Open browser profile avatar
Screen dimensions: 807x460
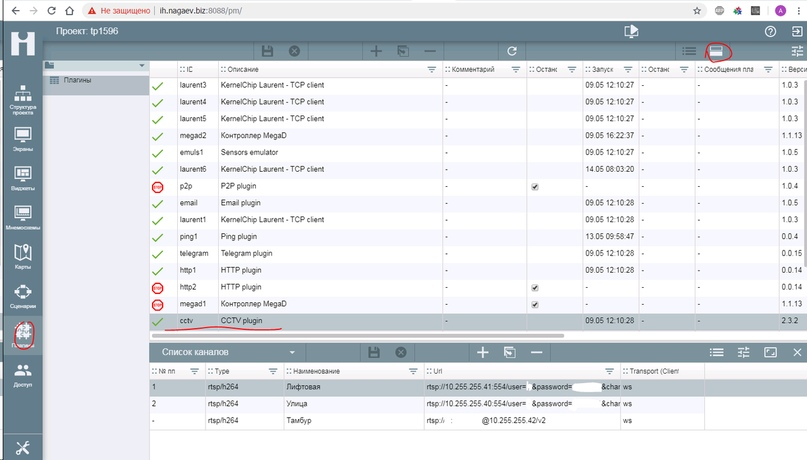[x=781, y=10]
